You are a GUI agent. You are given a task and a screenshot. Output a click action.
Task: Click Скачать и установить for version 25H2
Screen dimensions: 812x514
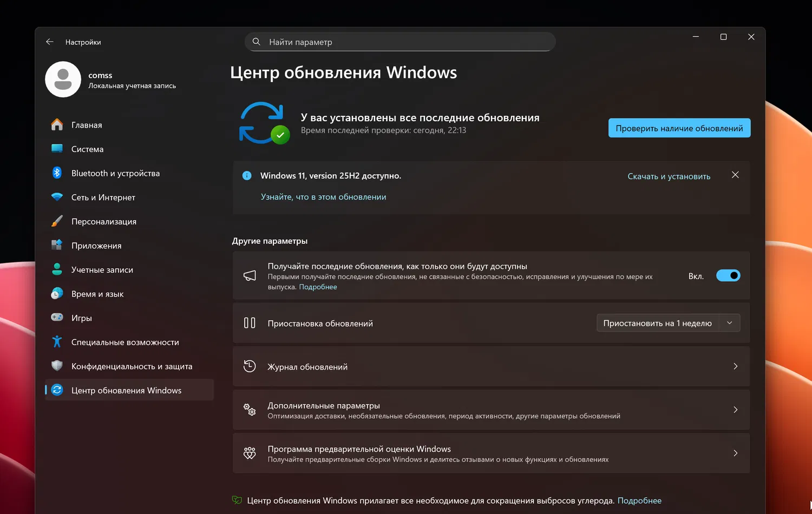click(x=669, y=176)
